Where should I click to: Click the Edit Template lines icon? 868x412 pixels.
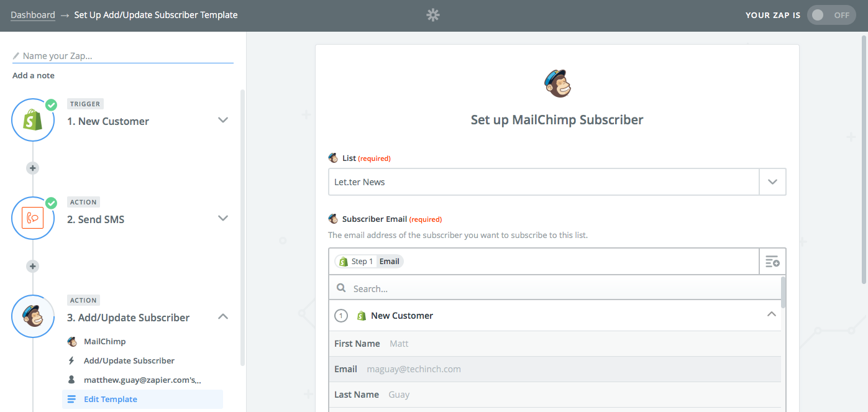(72, 399)
